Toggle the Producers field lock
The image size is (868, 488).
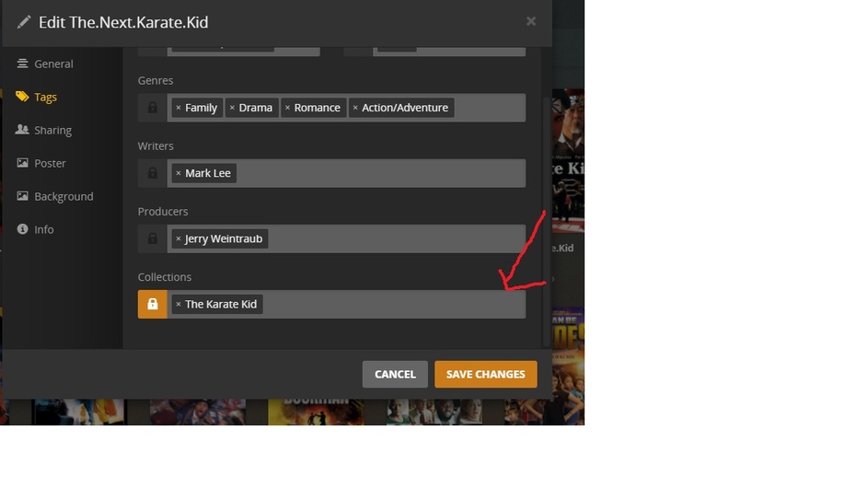point(152,238)
